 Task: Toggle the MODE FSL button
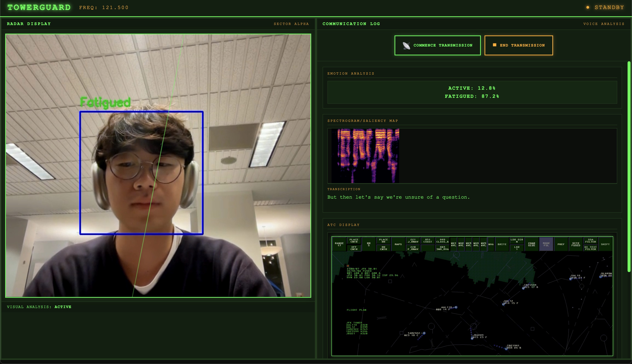546,244
